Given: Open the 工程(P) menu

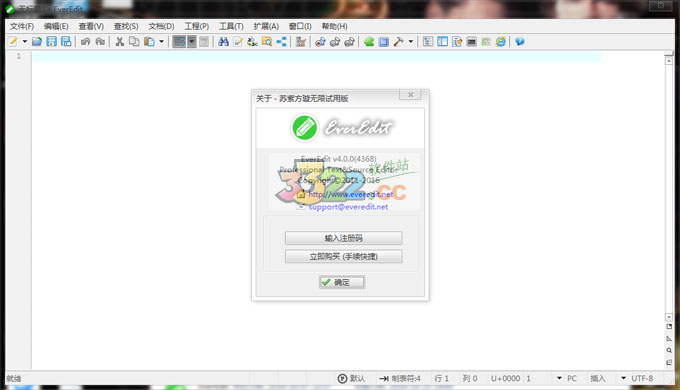Looking at the screenshot, I should [x=196, y=26].
